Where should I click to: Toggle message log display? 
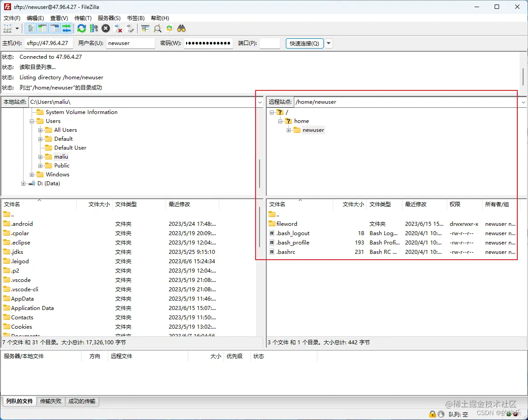pos(30,29)
